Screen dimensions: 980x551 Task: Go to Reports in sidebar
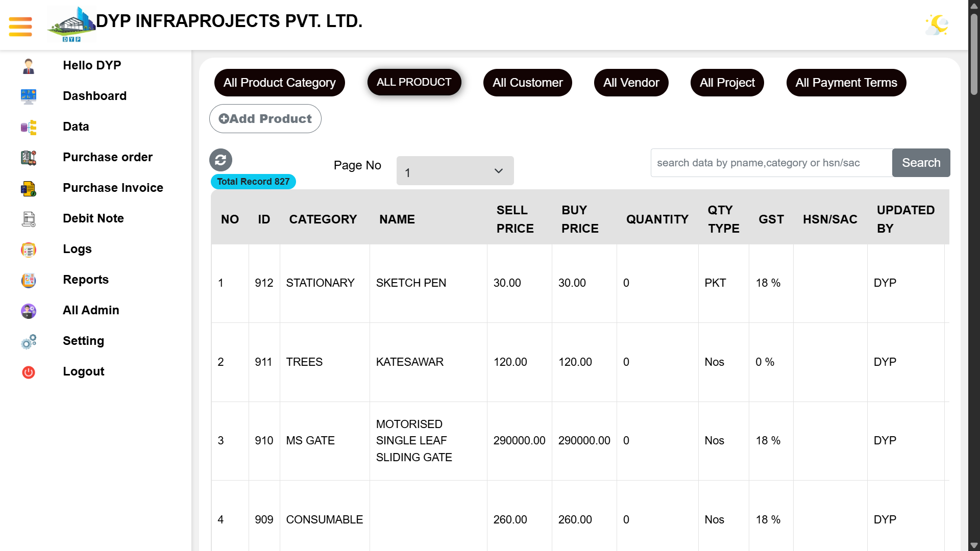[x=86, y=280]
